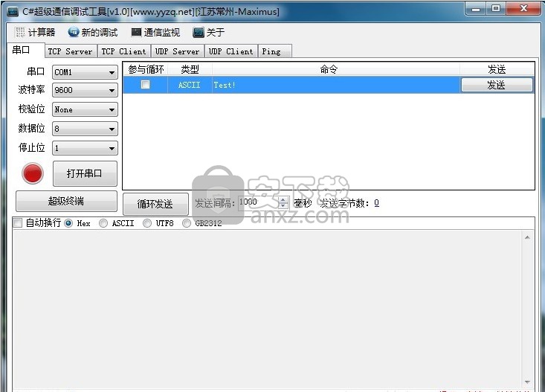Click inside the receive log text area

268,309
